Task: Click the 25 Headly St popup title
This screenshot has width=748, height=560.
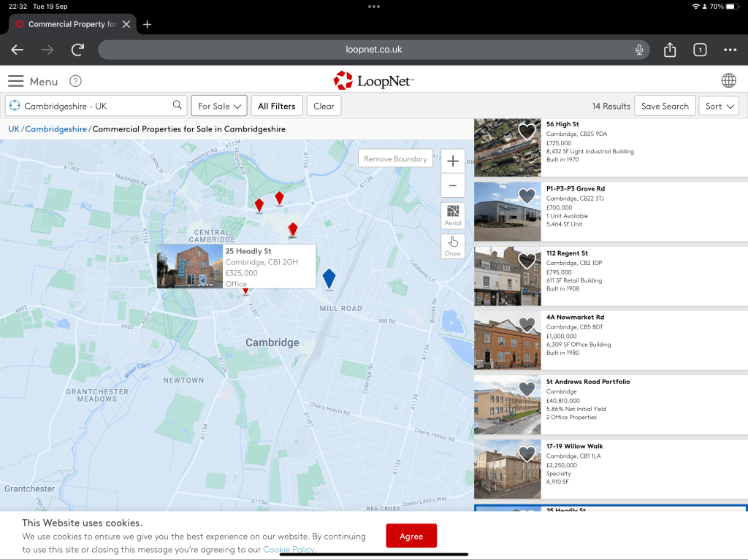Action: click(x=248, y=251)
